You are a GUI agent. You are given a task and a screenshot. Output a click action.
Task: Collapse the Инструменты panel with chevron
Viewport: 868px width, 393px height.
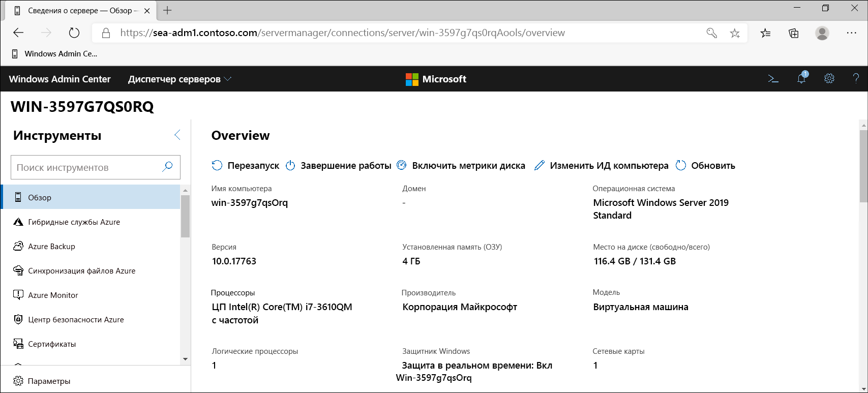coord(177,135)
